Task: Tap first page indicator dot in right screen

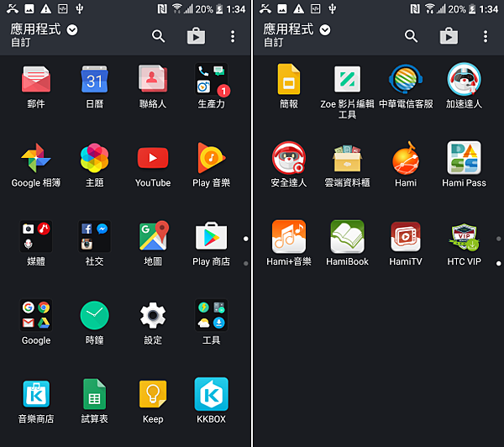Action: coord(498,239)
